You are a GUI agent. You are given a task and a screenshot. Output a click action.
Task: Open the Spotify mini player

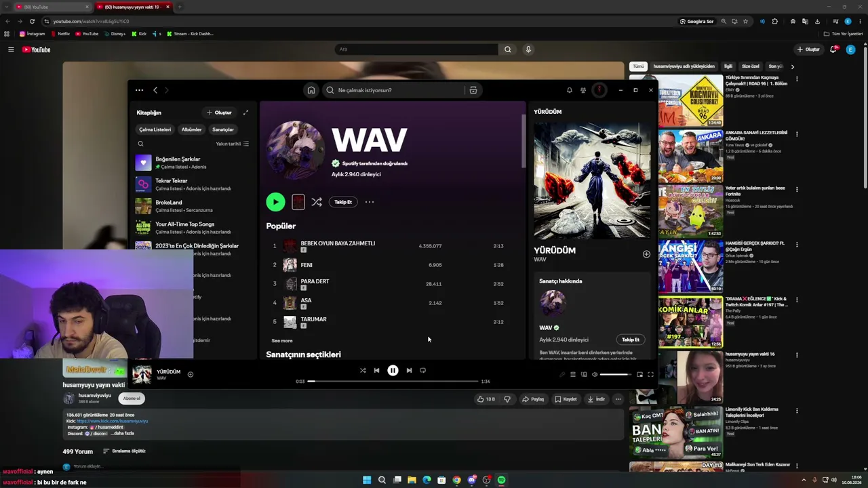[x=639, y=374]
